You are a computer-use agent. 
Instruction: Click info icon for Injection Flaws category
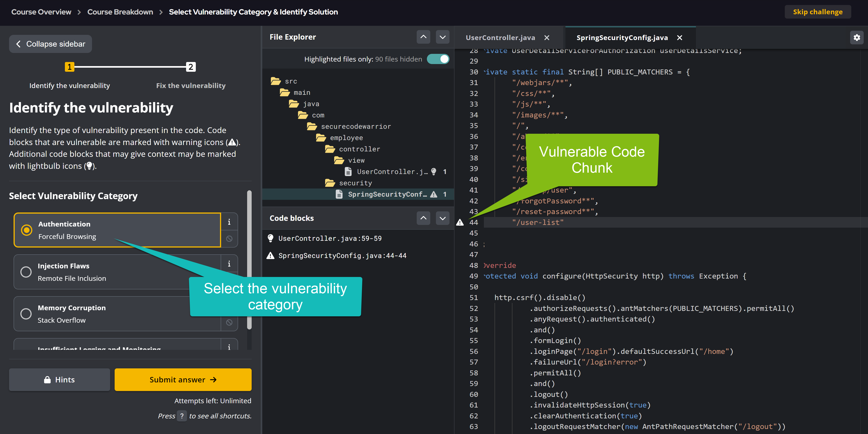229,264
